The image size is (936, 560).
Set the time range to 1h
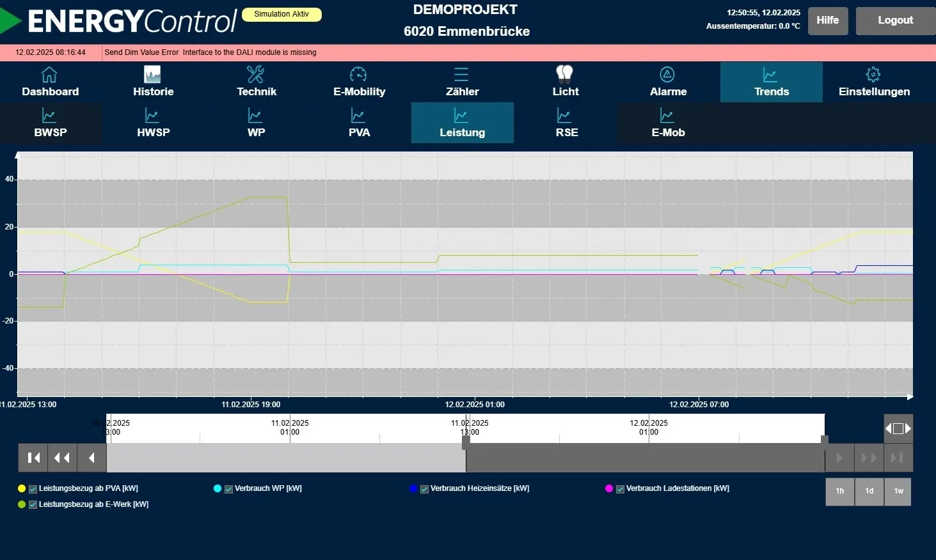840,492
